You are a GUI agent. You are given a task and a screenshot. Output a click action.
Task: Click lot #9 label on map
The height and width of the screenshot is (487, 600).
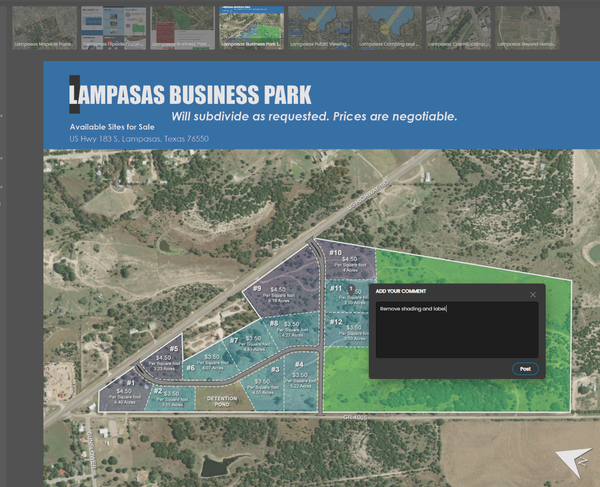pos(257,288)
